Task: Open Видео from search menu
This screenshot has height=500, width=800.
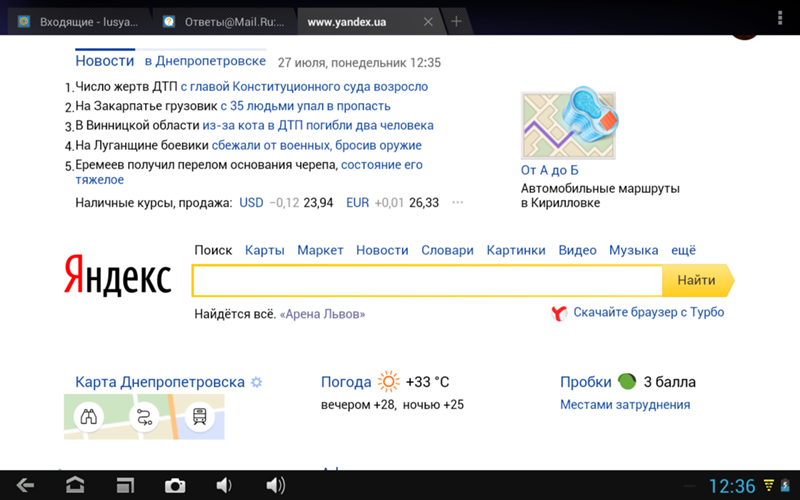Action: [x=578, y=250]
